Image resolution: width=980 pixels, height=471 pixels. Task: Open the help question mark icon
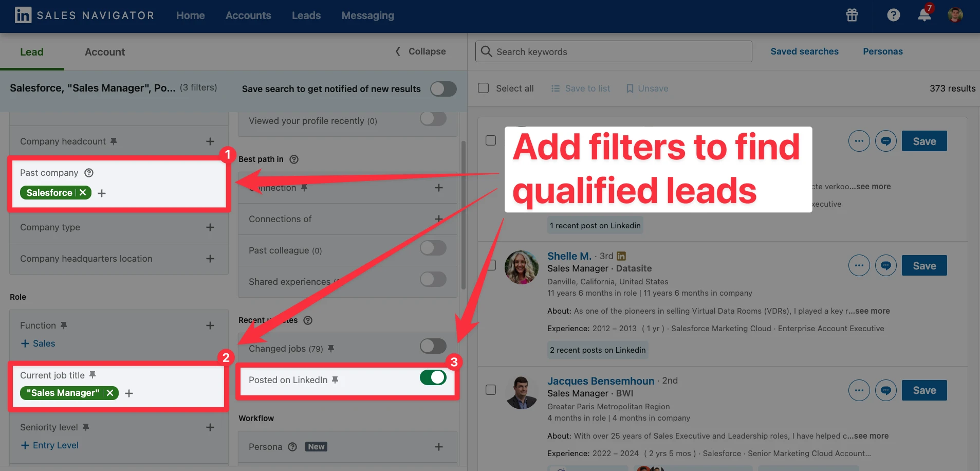(x=894, y=15)
